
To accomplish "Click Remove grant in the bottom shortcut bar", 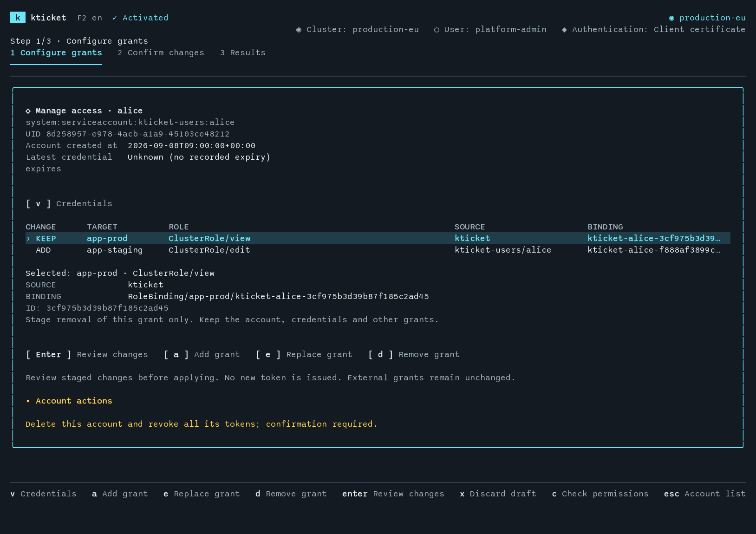I will 291,494.
